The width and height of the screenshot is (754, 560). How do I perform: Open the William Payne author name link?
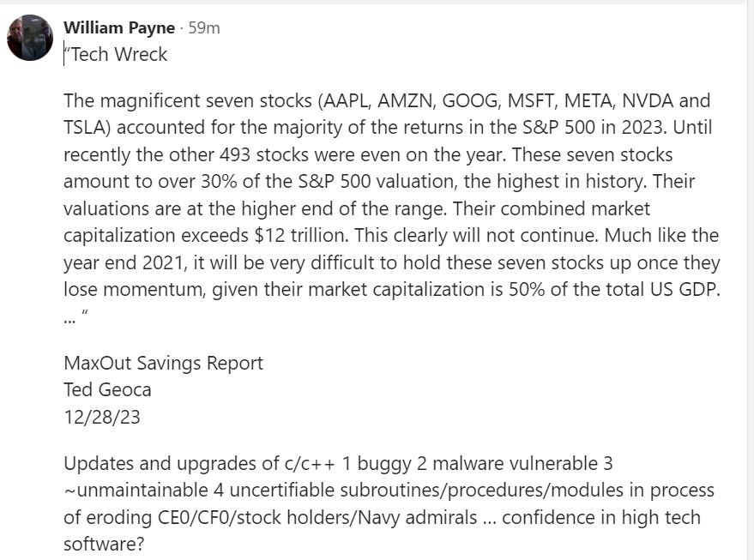(x=118, y=27)
